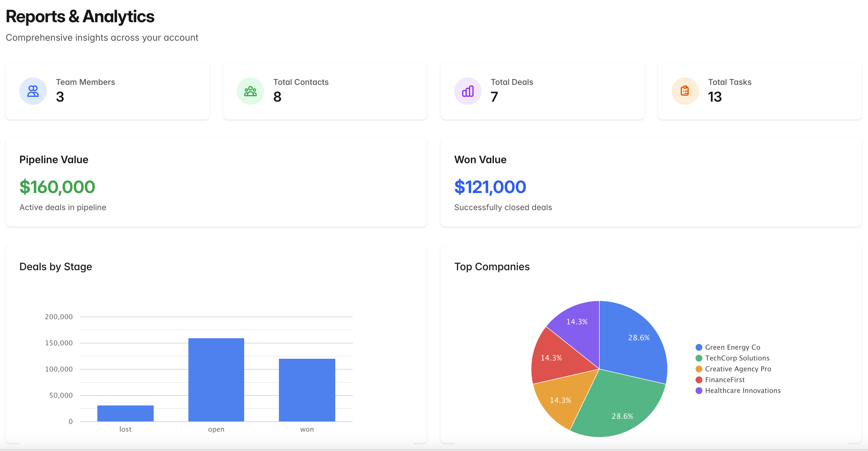
Task: Click the TechCorp Solutions legend dot
Action: 699,358
